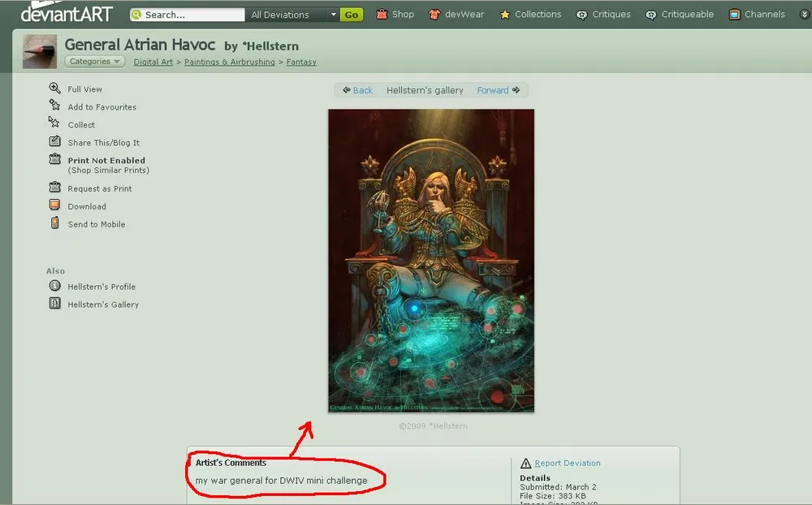Click the Request as Print icon
The width and height of the screenshot is (812, 505).
click(x=55, y=187)
